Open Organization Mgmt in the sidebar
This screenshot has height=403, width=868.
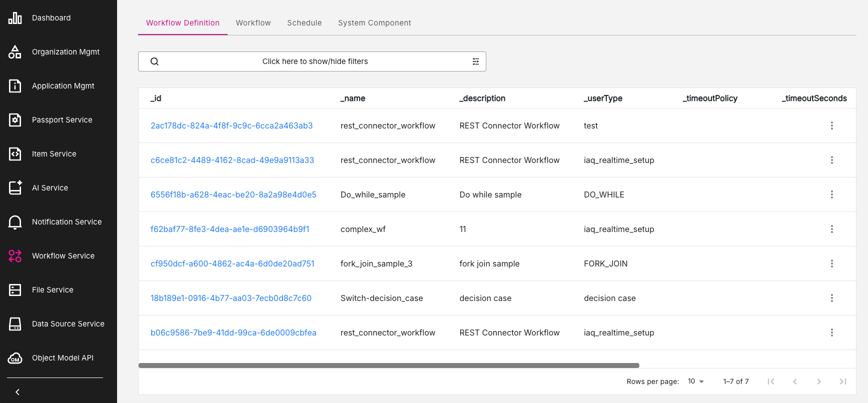tap(66, 52)
